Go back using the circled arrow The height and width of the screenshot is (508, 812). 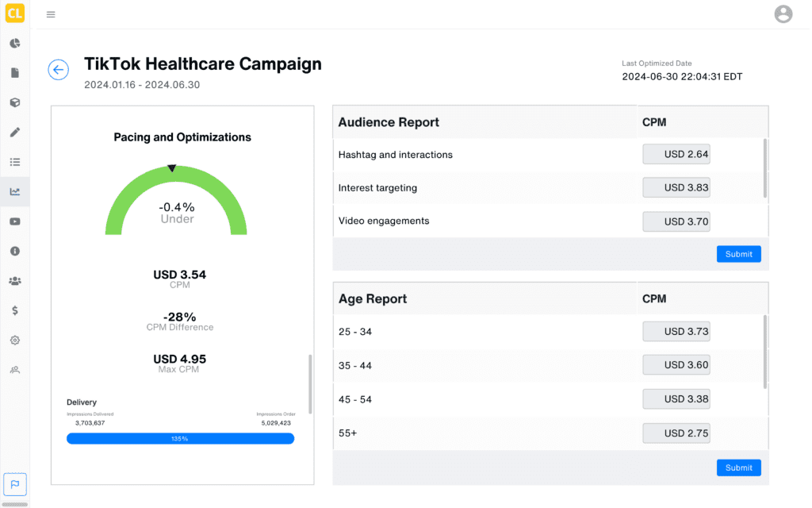click(x=59, y=70)
